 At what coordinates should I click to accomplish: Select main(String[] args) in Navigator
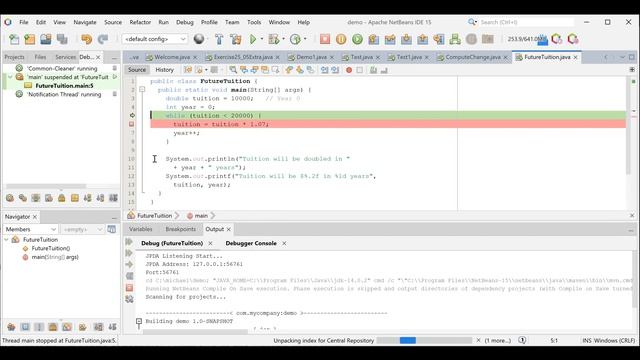55,257
